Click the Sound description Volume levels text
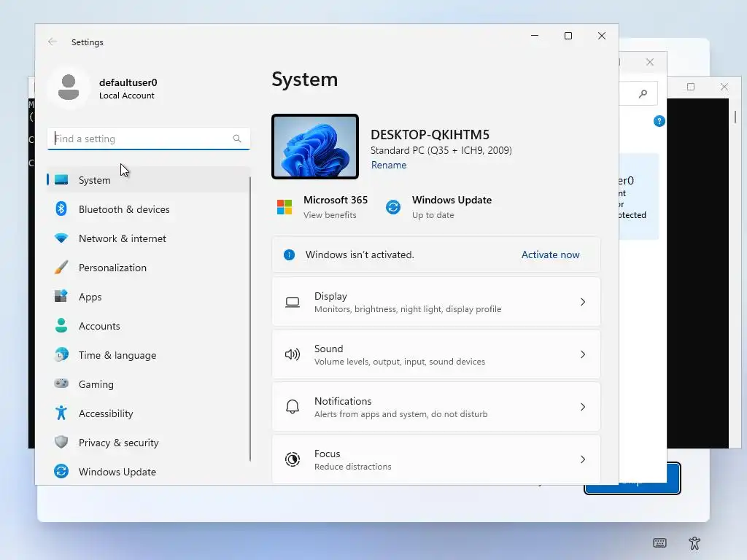 coord(400,362)
